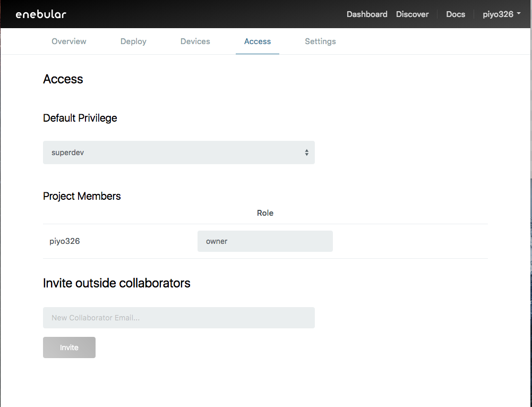The height and width of the screenshot is (407, 532).
Task: Click the Project Members heading
Action: pyautogui.click(x=82, y=196)
